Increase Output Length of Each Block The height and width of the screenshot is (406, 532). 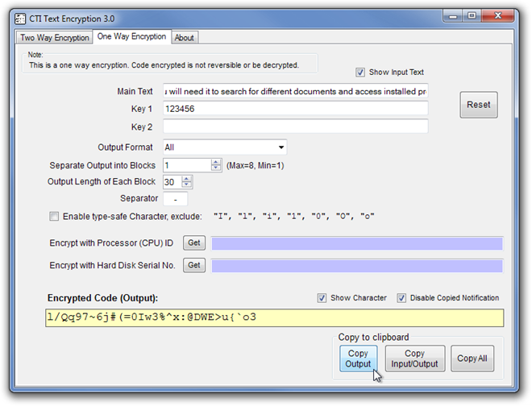pos(187,179)
